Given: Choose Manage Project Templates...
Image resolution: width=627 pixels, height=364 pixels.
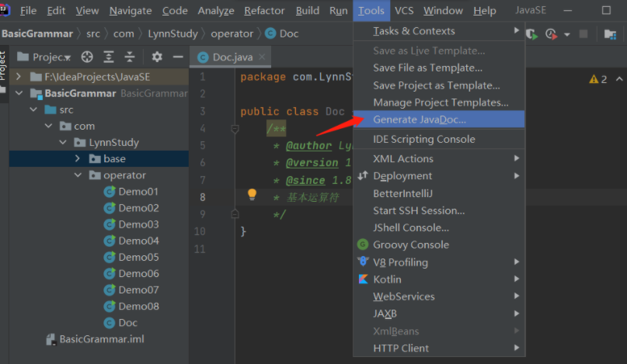Looking at the screenshot, I should (439, 102).
